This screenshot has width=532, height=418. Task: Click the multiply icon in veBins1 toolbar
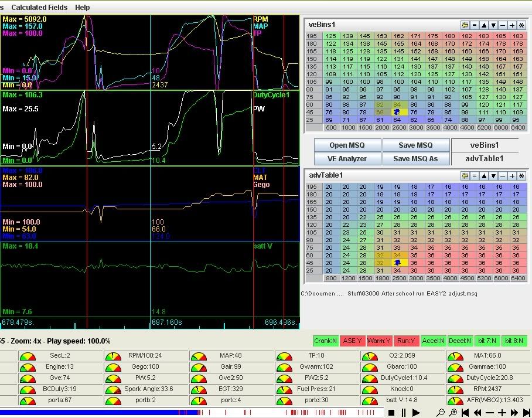pyautogui.click(x=521, y=25)
